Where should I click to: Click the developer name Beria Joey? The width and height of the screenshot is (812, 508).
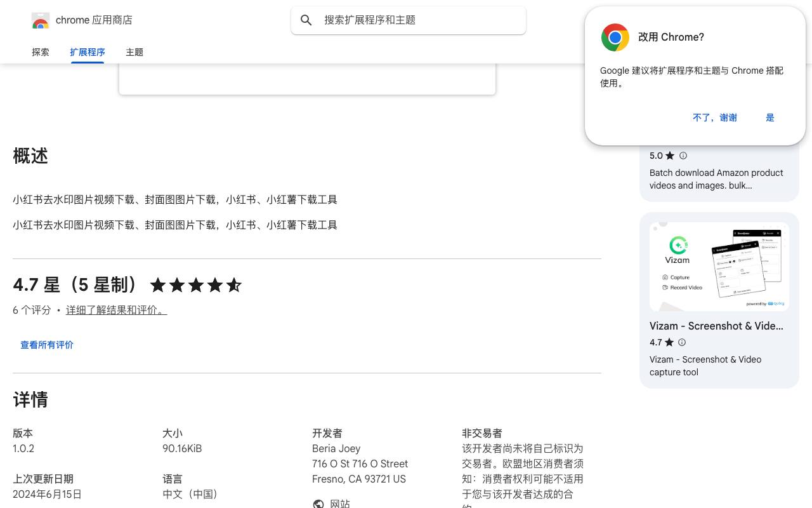336,448
